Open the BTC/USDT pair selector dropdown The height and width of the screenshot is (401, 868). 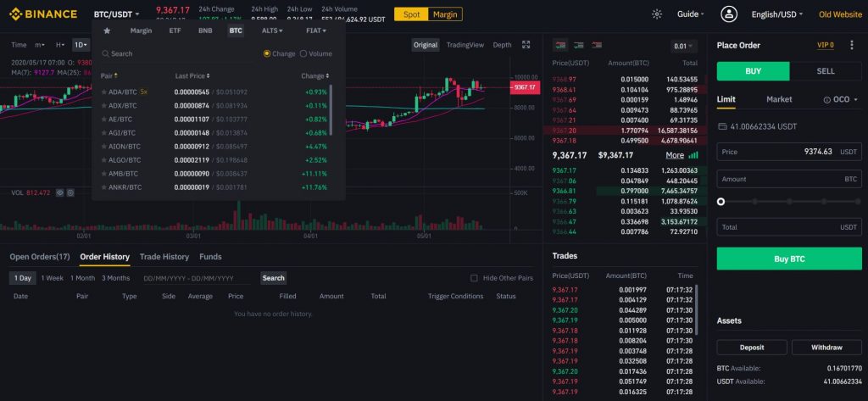(116, 14)
